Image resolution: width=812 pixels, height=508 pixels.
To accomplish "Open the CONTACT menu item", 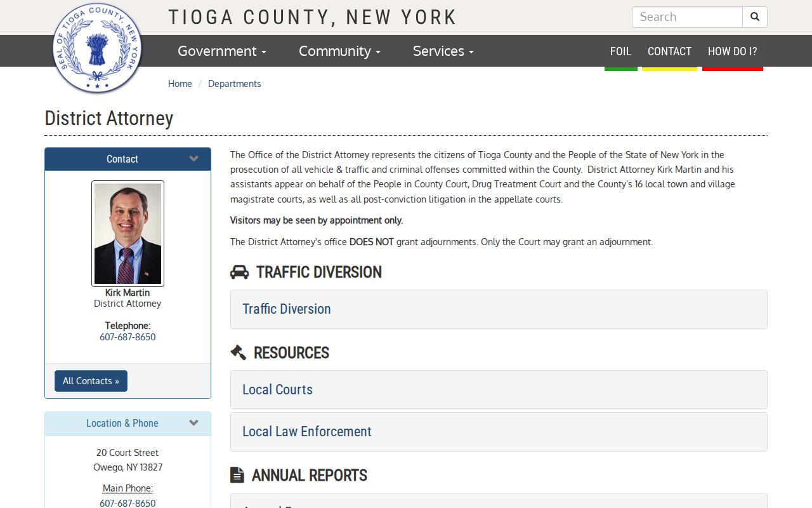I will tap(669, 51).
